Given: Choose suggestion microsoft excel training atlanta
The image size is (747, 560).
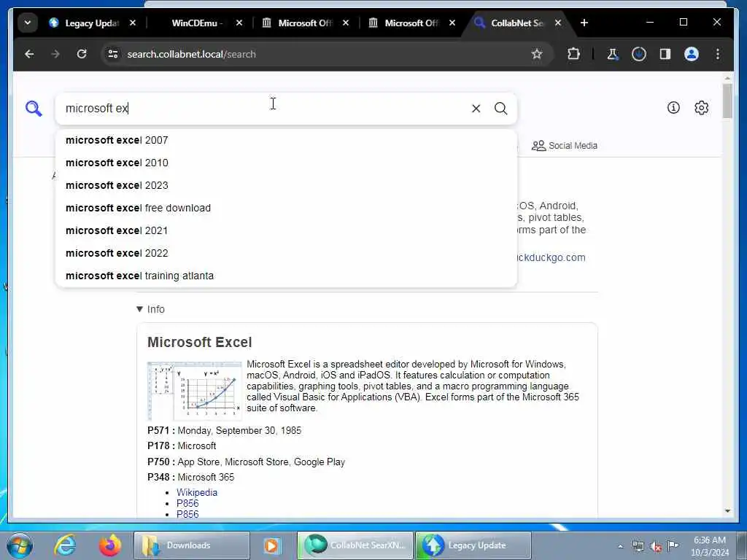Looking at the screenshot, I should point(286,276).
